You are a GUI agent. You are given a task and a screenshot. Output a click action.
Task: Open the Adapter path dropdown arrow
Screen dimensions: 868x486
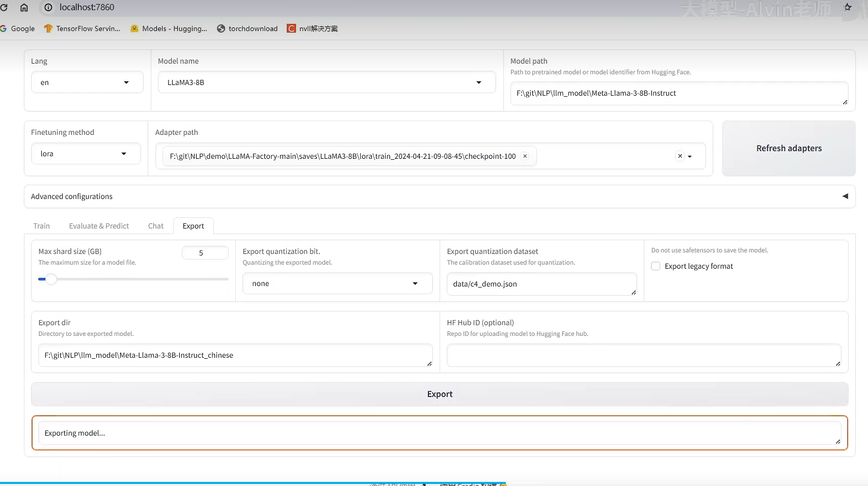[690, 157]
